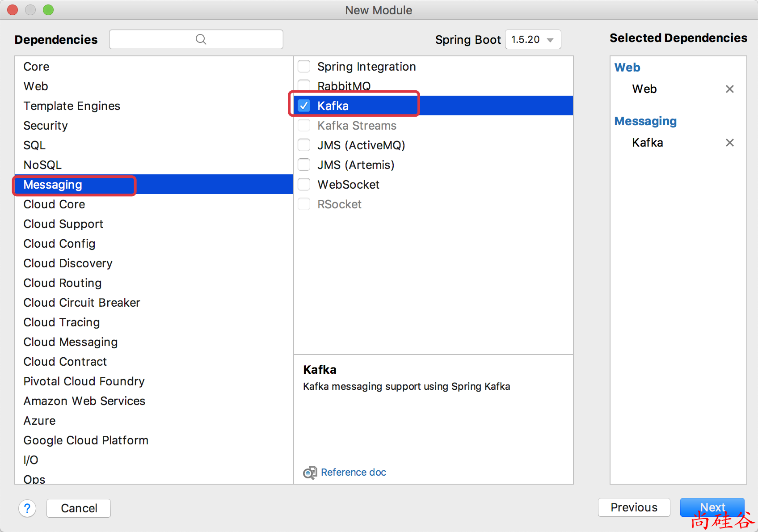Viewport: 758px width, 532px height.
Task: Click the Reference doc icon
Action: 310,473
